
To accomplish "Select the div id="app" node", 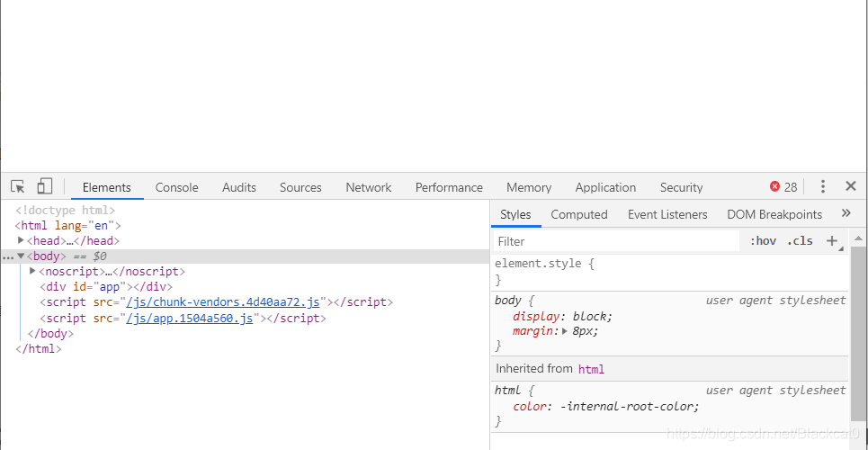I will coord(106,287).
